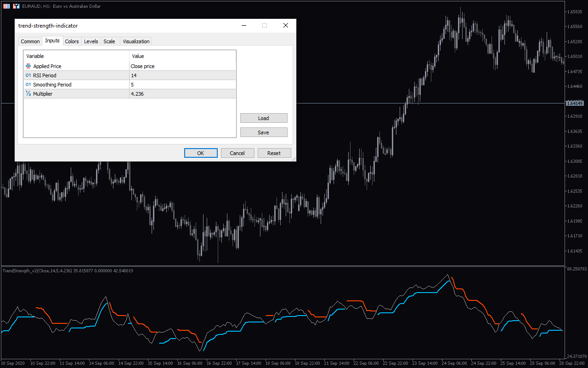Select the Smoothing Period variable name
Image resolution: width=588 pixels, height=368 pixels.
pyautogui.click(x=52, y=85)
